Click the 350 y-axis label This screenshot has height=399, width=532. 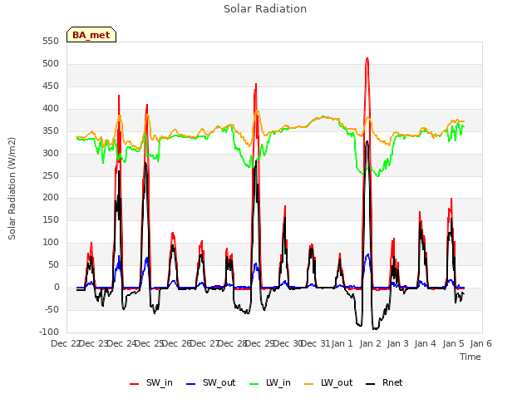[x=51, y=131]
